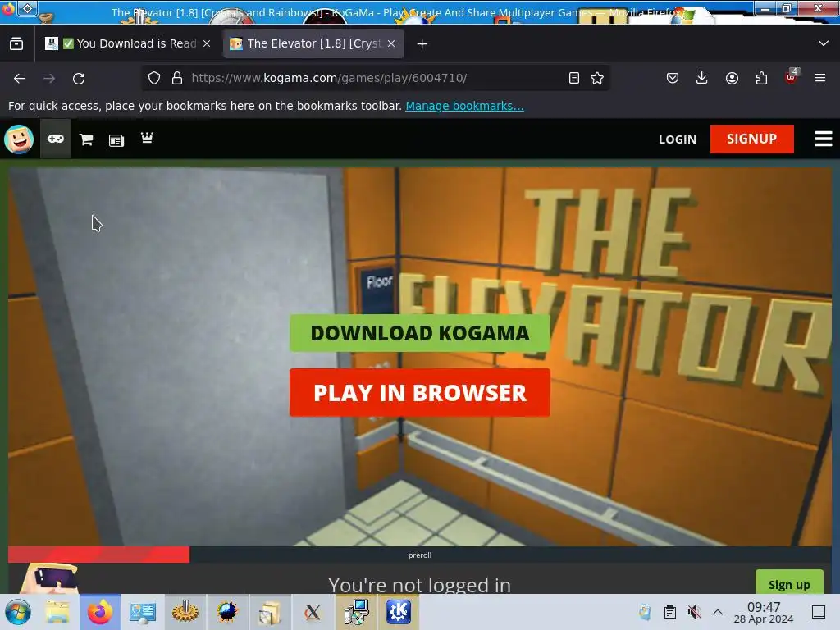This screenshot has width=840, height=630.
Task: Close The Elevator tab
Action: point(391,43)
